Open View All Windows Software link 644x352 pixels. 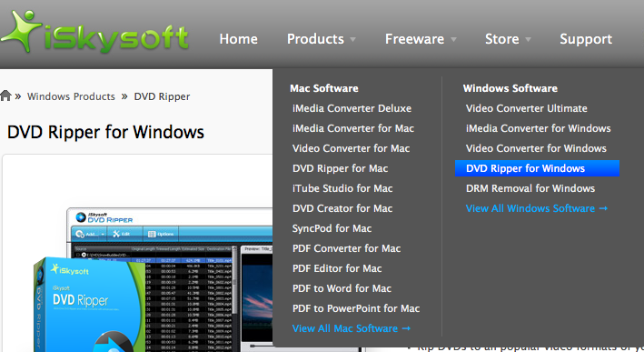click(x=537, y=208)
